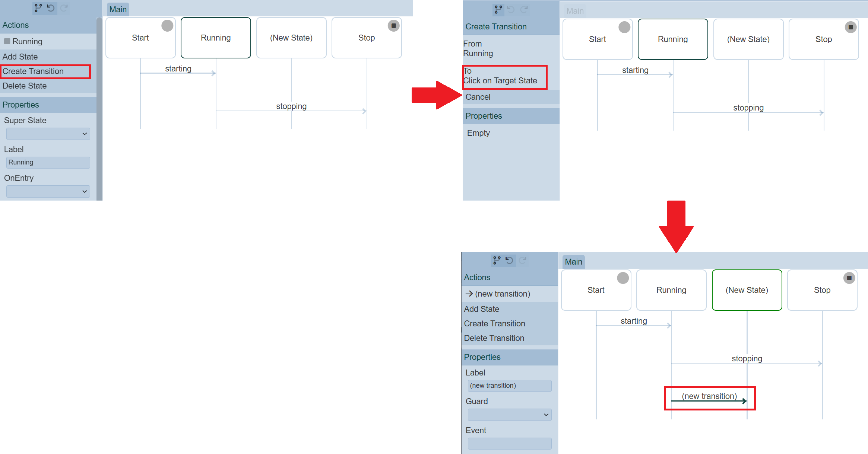Open the Super State dropdown
This screenshot has height=454, width=868.
coord(48,134)
